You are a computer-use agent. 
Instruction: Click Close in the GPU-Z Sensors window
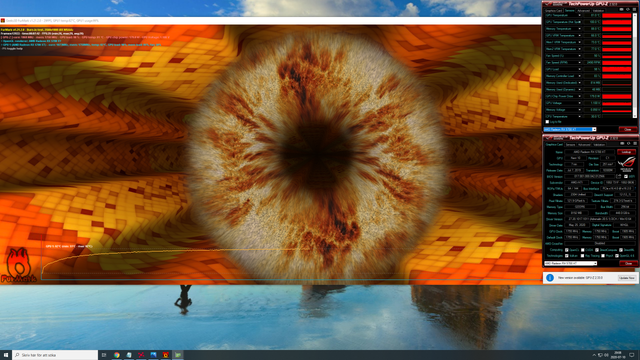tap(628, 129)
